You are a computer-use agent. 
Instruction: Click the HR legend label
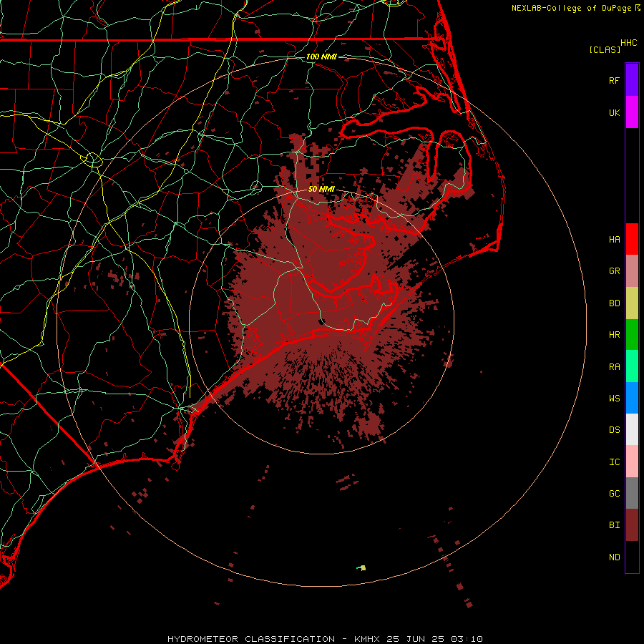[x=614, y=335]
